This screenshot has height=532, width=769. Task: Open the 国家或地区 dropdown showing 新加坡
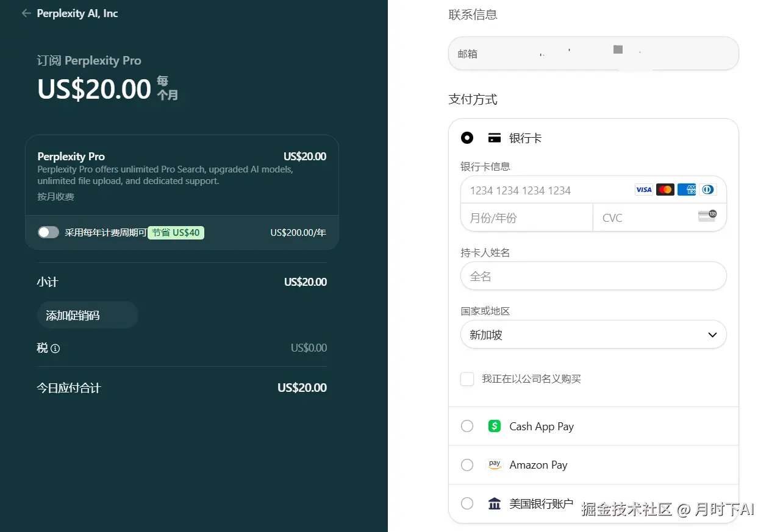coord(593,335)
